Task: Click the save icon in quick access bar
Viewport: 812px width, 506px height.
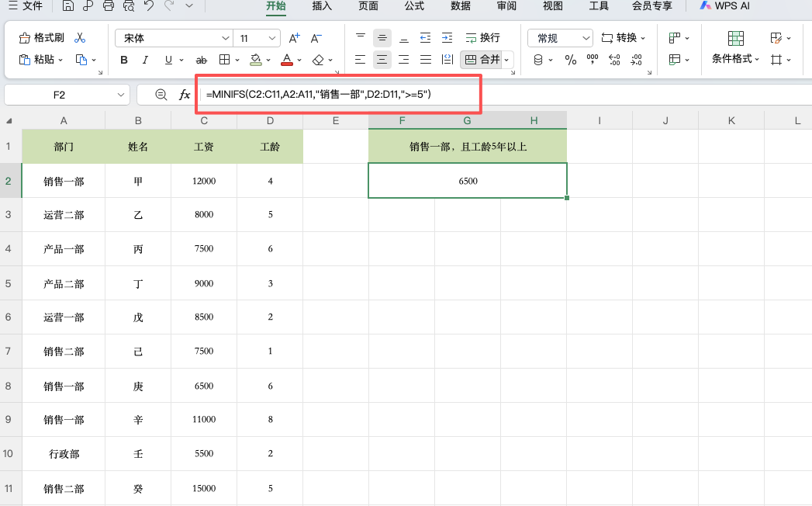Action: click(67, 6)
